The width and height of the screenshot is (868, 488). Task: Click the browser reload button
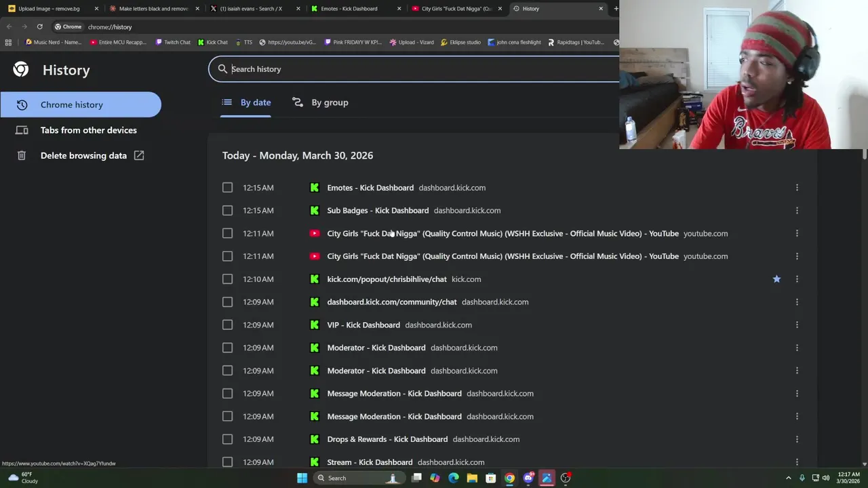click(x=39, y=26)
